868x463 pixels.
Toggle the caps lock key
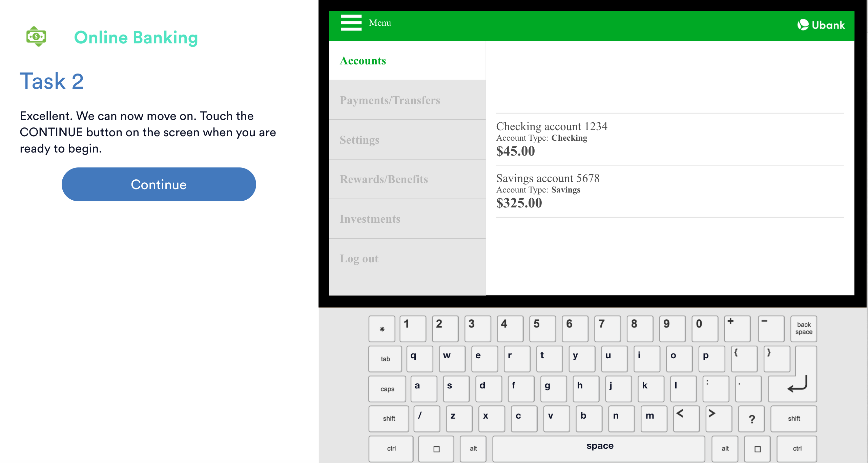point(387,389)
